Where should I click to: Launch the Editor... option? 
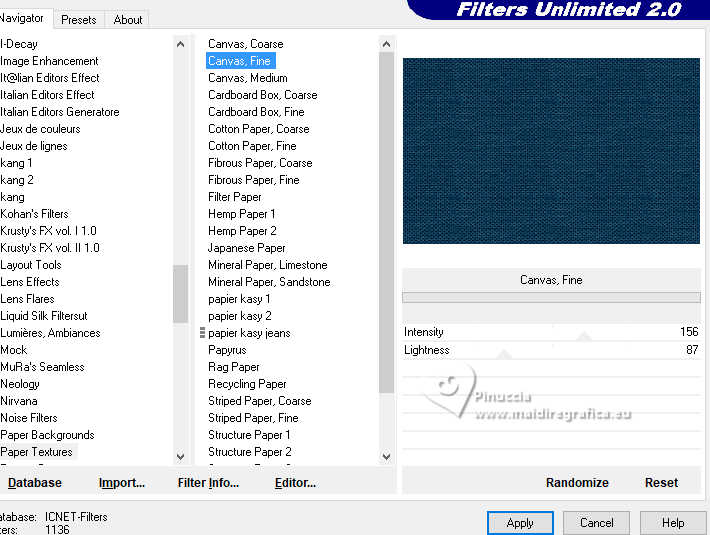pyautogui.click(x=295, y=482)
